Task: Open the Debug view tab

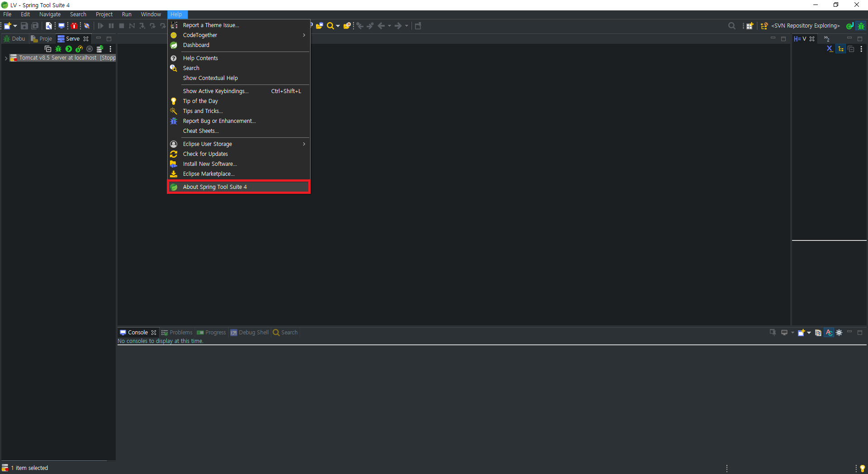Action: point(14,39)
